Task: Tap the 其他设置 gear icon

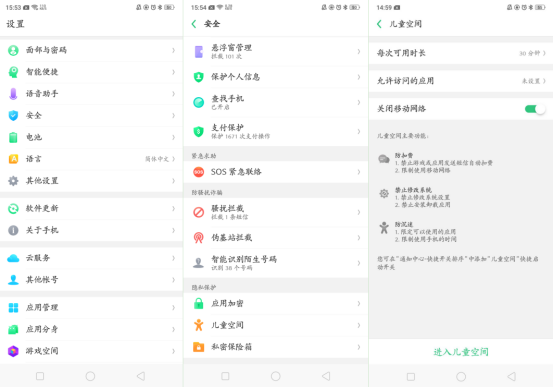Action: [x=13, y=181]
